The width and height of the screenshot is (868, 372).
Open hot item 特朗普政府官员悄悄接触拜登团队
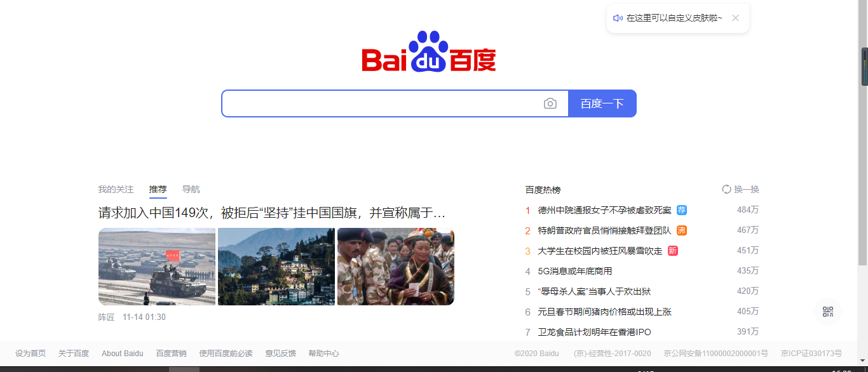(604, 230)
